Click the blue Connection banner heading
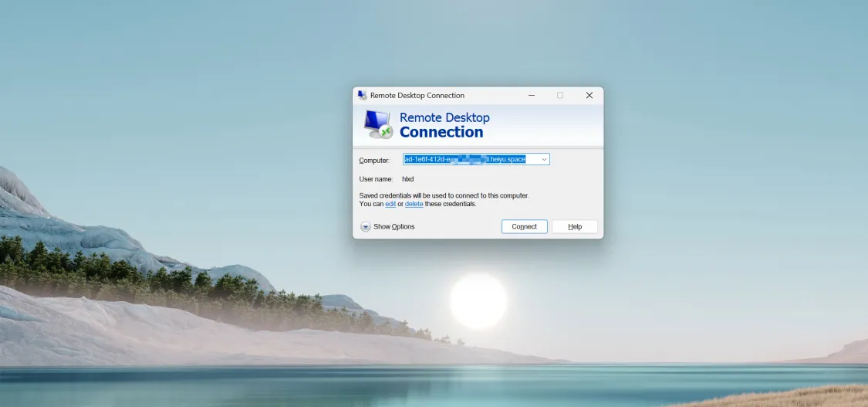 pos(441,132)
